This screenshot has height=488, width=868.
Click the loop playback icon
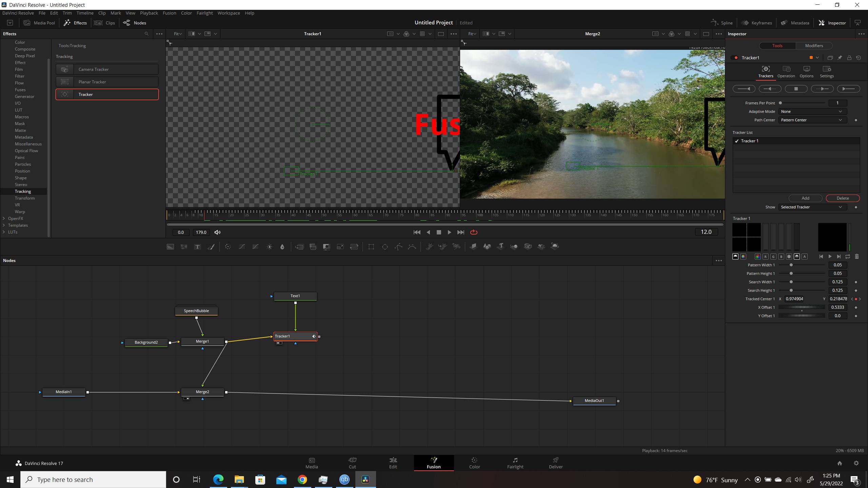click(473, 232)
